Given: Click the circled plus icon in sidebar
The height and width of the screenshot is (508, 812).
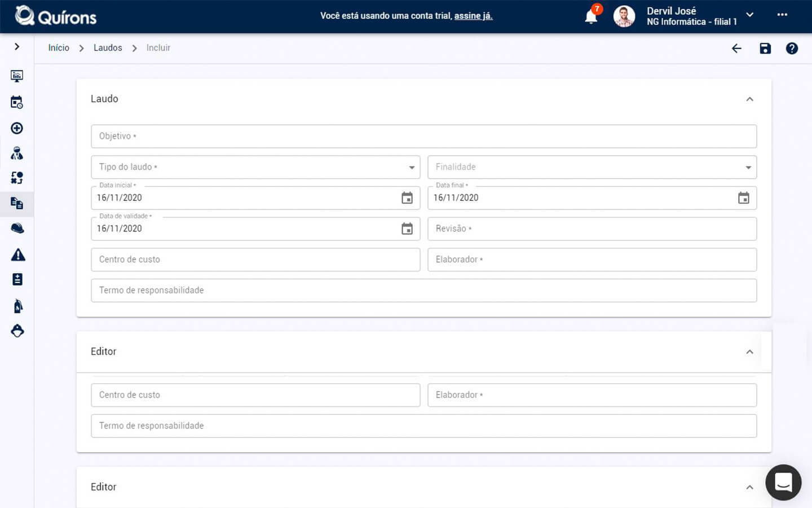Looking at the screenshot, I should coord(17,128).
